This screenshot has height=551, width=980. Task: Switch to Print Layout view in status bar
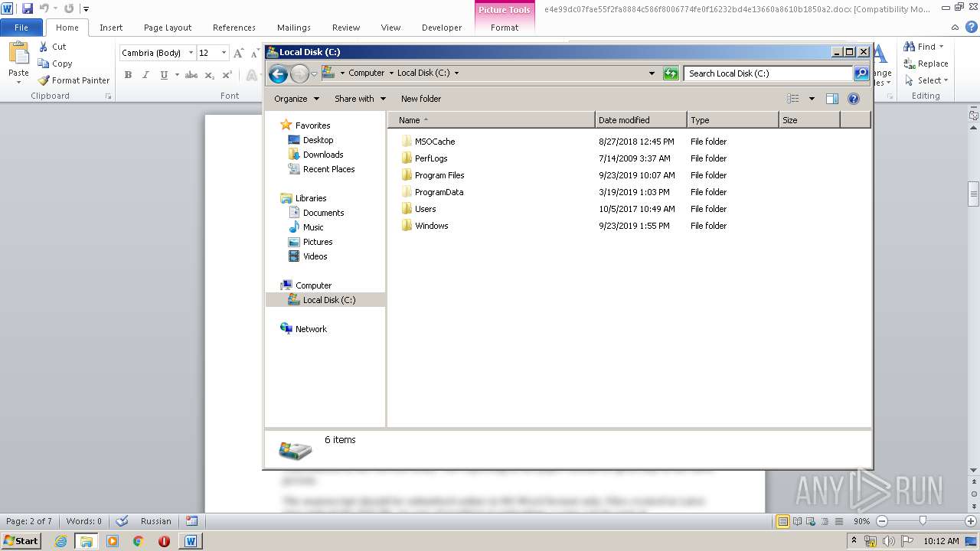point(782,521)
